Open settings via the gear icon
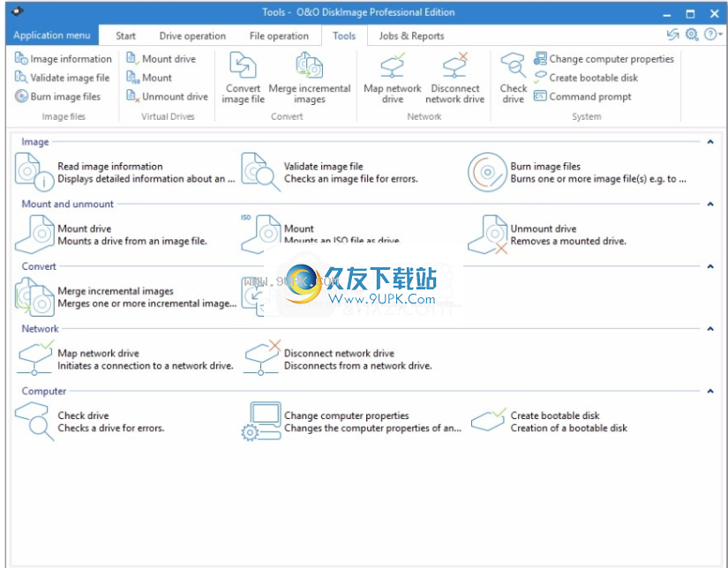Viewport: 728px width, 568px height. [692, 34]
